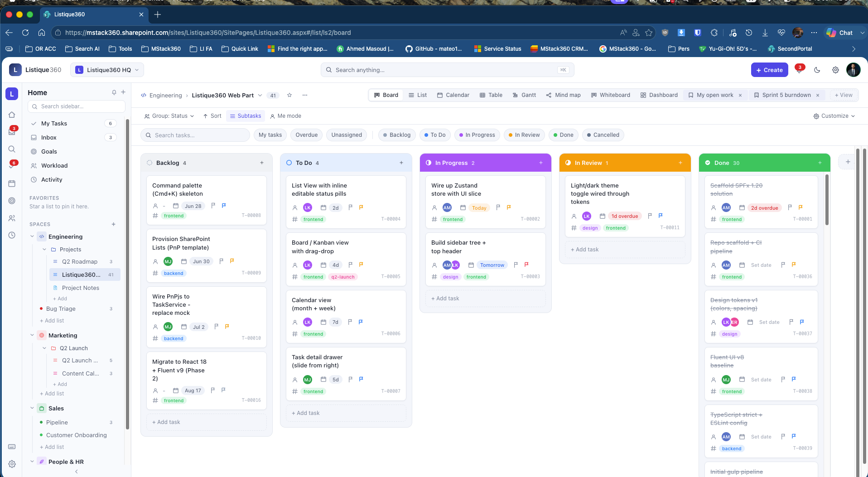The image size is (868, 477).
Task: Toggle the Cancelled status filter
Action: pos(603,135)
